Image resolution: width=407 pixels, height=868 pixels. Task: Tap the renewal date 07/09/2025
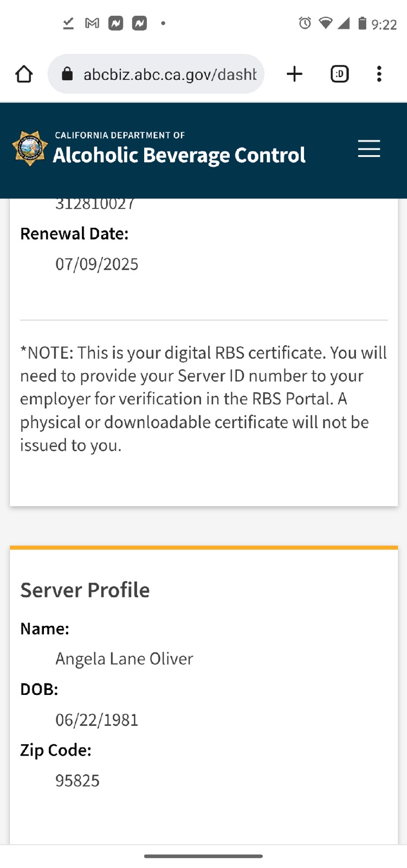pos(97,264)
